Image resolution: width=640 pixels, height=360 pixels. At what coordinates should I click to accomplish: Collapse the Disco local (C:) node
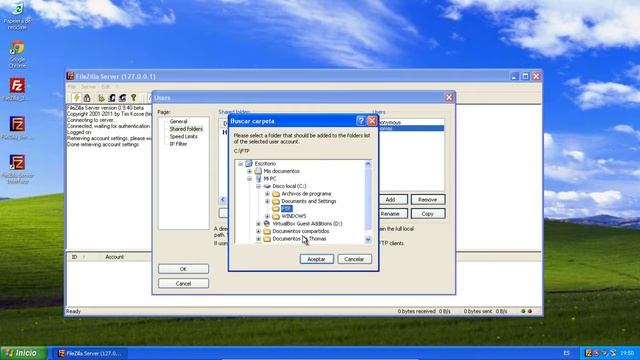258,186
